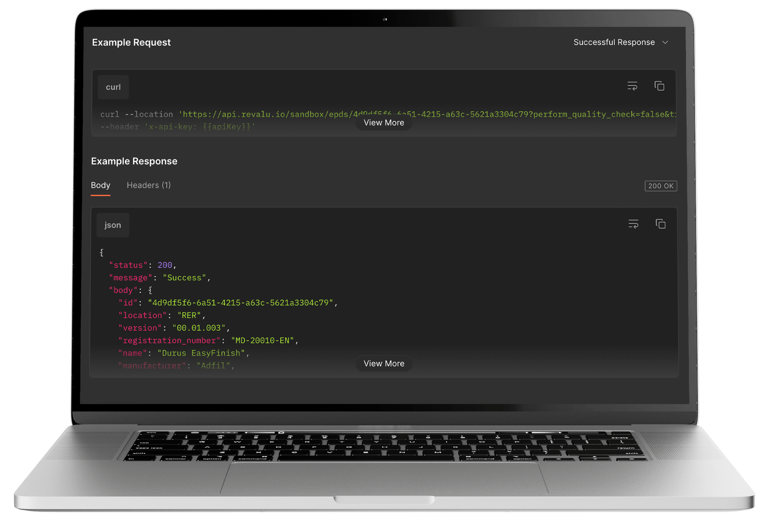Toggle line wrap in json response block

coord(633,224)
